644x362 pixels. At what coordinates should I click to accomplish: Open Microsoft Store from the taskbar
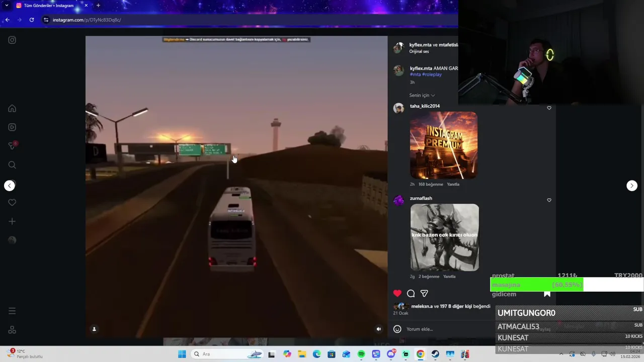coord(332,354)
